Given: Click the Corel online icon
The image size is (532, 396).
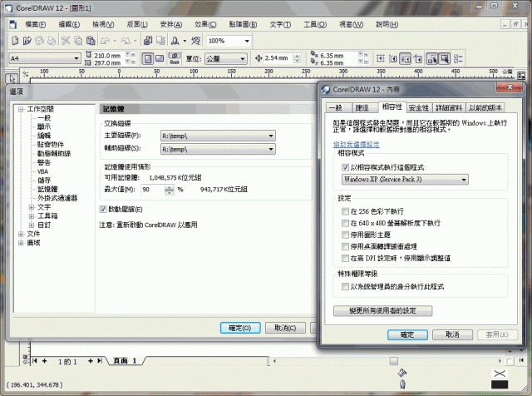Looking at the screenshot, I should click(195, 41).
